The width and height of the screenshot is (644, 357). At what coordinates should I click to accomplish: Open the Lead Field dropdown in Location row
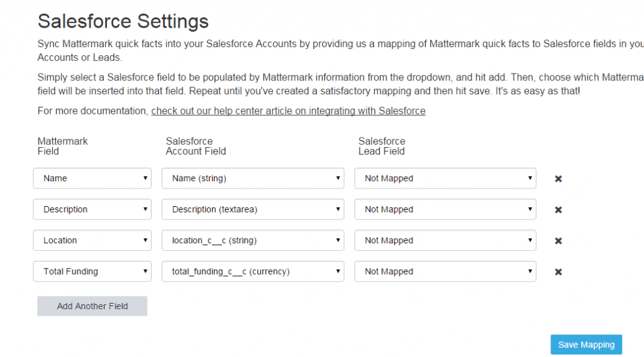(x=445, y=241)
